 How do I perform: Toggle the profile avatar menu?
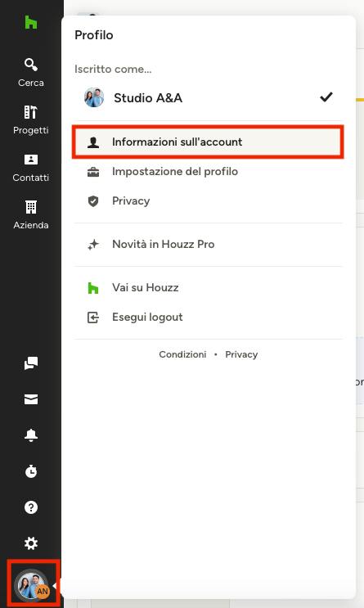coord(32,584)
